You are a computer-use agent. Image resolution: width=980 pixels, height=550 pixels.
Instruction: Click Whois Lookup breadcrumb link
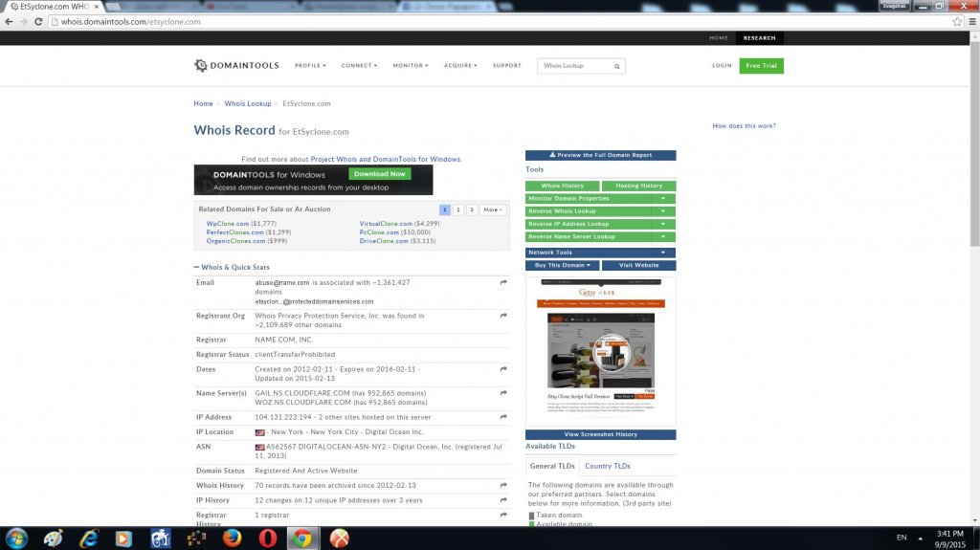pos(248,103)
